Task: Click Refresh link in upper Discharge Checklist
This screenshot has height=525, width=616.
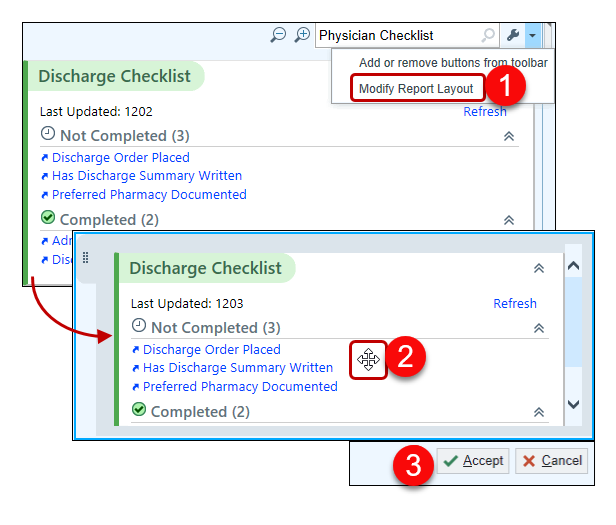Action: click(485, 112)
